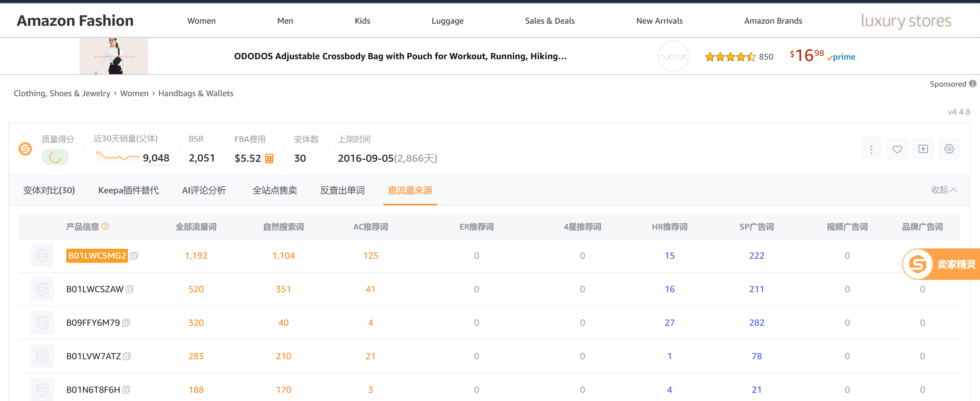The height and width of the screenshot is (401, 980).
Task: Switch to the 变体对比(30) tab
Action: (49, 190)
